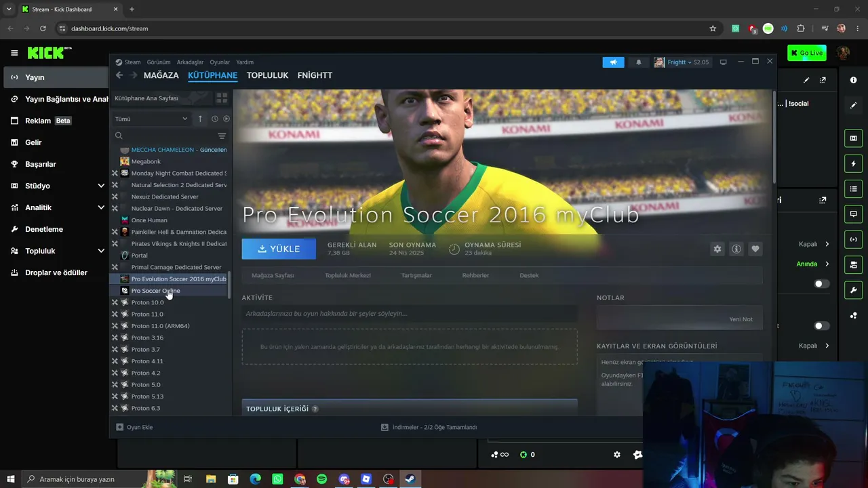The height and width of the screenshot is (488, 868).
Task: Click the Kick logo
Action: click(x=49, y=53)
